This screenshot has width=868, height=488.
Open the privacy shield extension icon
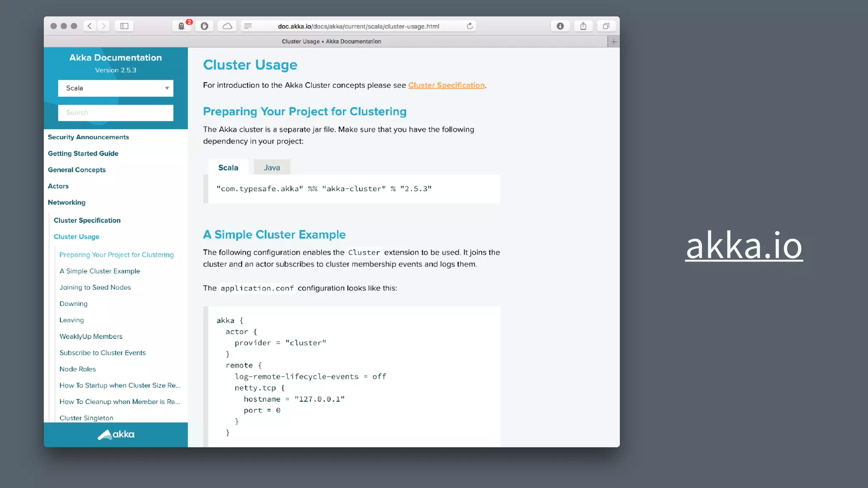point(204,26)
